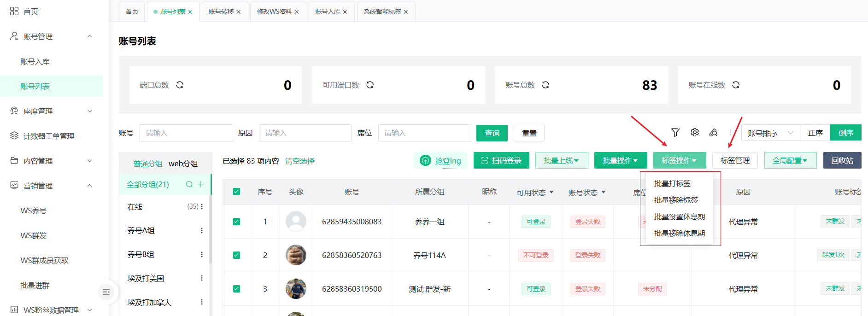Choose 批量设置休息期 from the menu
The height and width of the screenshot is (316, 868).
(x=680, y=217)
